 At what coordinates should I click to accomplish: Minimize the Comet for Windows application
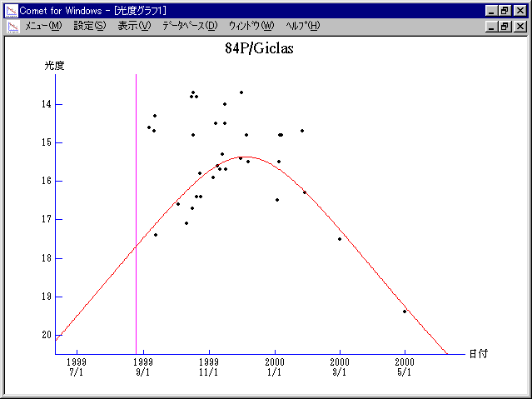pyautogui.click(x=491, y=11)
